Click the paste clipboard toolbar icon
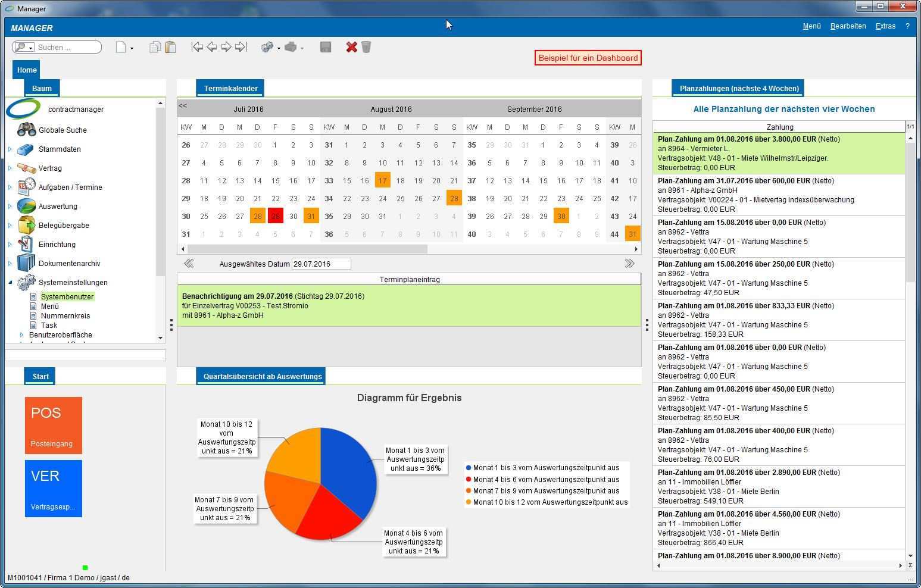Viewport: 921px width, 588px height. [x=170, y=47]
